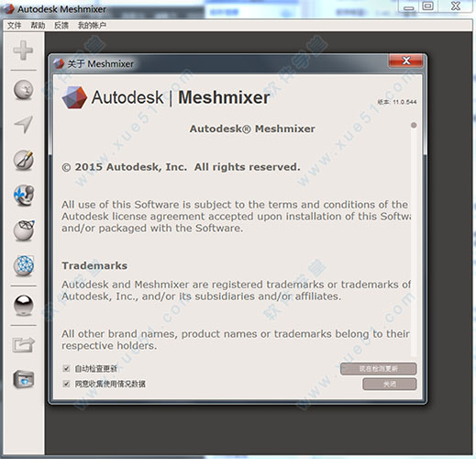Click the Autodesk Meshmixer logo polyhedron in dialog

pos(74,97)
